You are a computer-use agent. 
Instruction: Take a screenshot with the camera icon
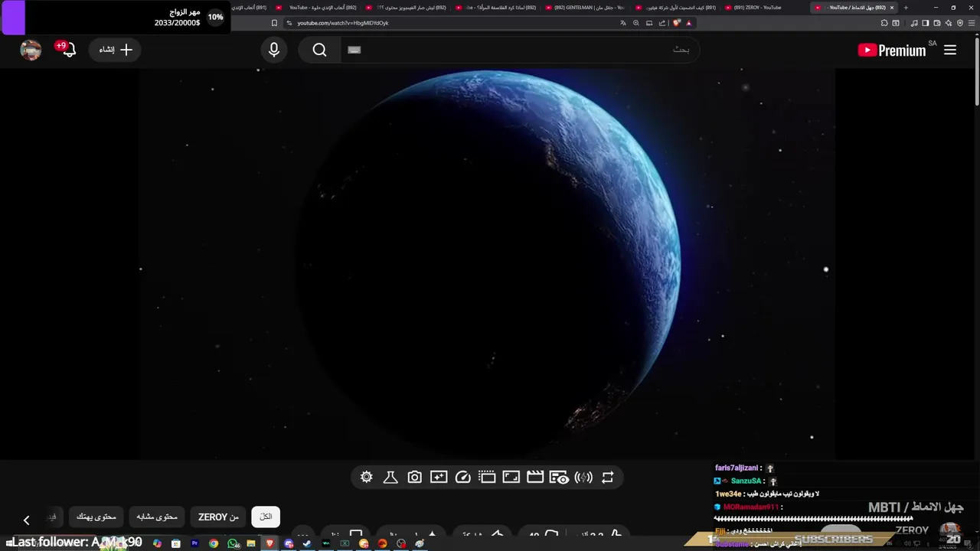tap(414, 478)
